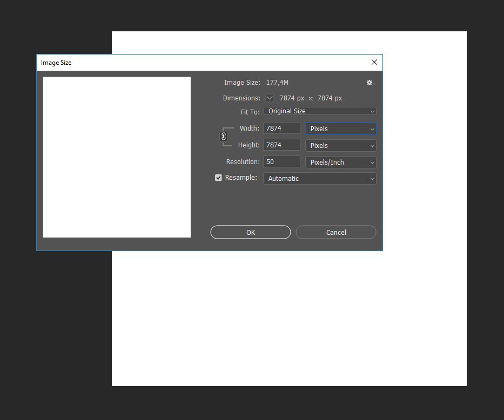Toggle the Resample checkbox
This screenshot has height=420, width=504.
click(x=218, y=178)
